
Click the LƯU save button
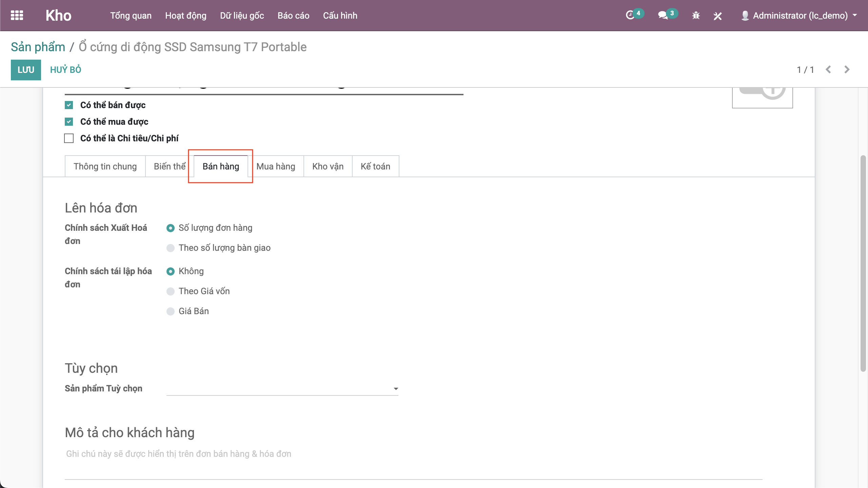[x=26, y=70]
